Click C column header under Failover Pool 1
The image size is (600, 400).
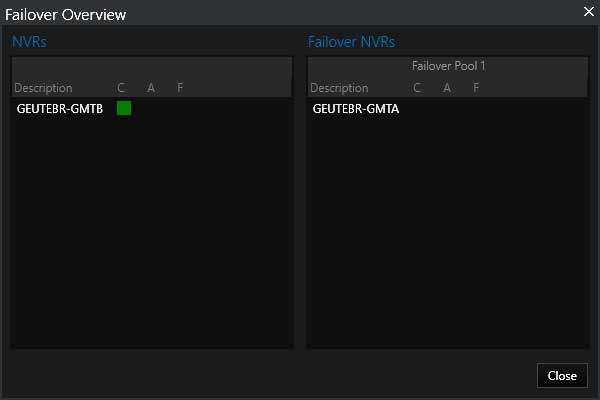[417, 88]
